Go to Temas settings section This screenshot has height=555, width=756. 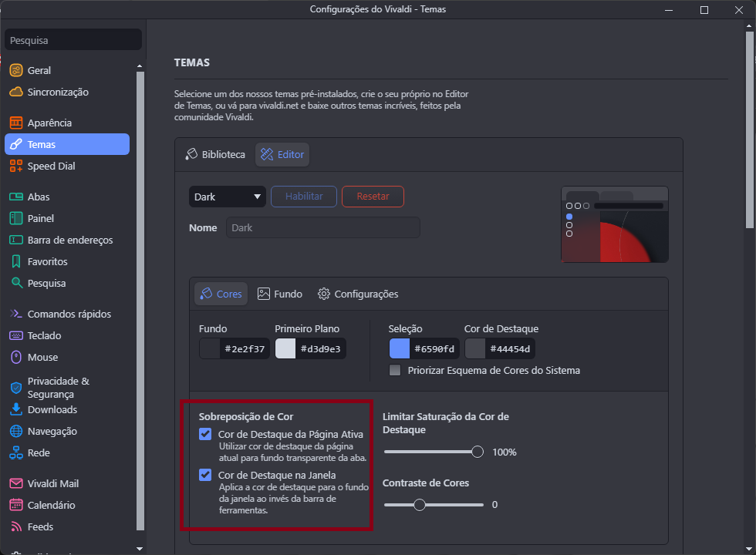[x=67, y=145]
